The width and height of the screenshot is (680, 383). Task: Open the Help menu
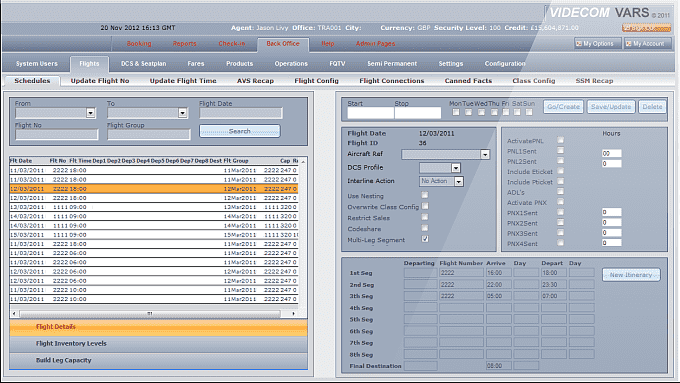[x=328, y=44]
